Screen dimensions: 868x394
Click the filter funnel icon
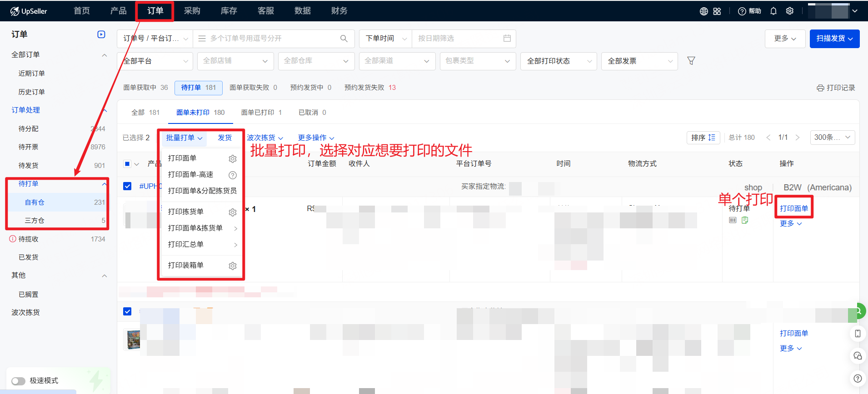(x=691, y=61)
